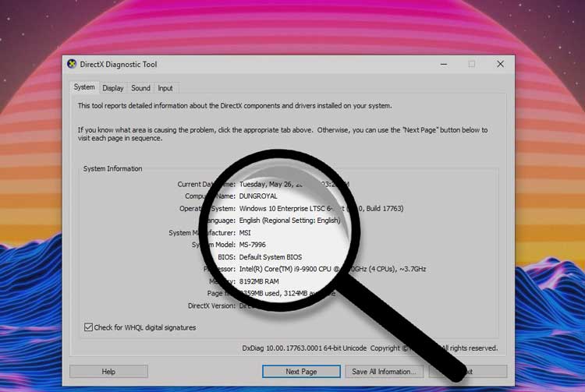
Task: Open the Input tab
Action: pyautogui.click(x=165, y=88)
